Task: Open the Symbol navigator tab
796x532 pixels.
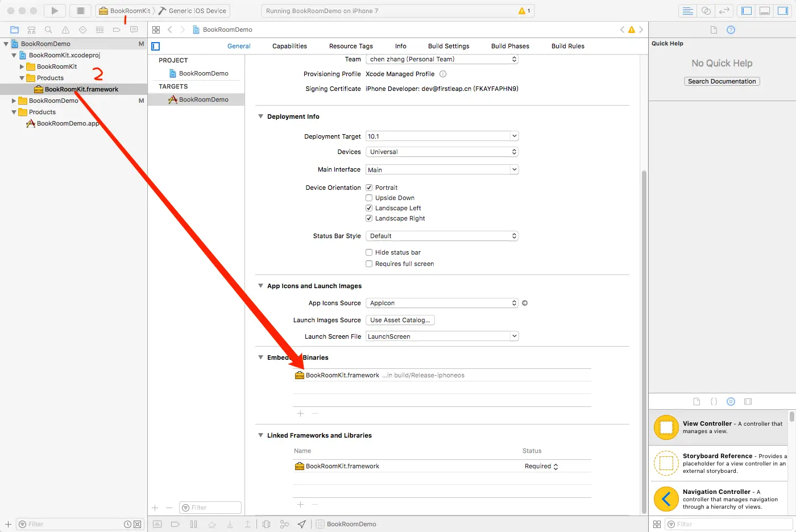Action: tap(32, 30)
